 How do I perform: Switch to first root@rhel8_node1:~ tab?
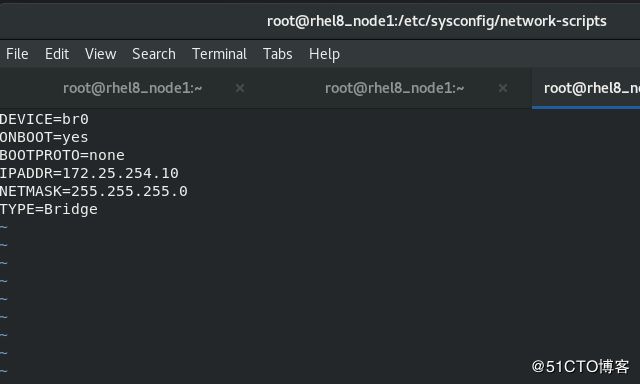(133, 88)
